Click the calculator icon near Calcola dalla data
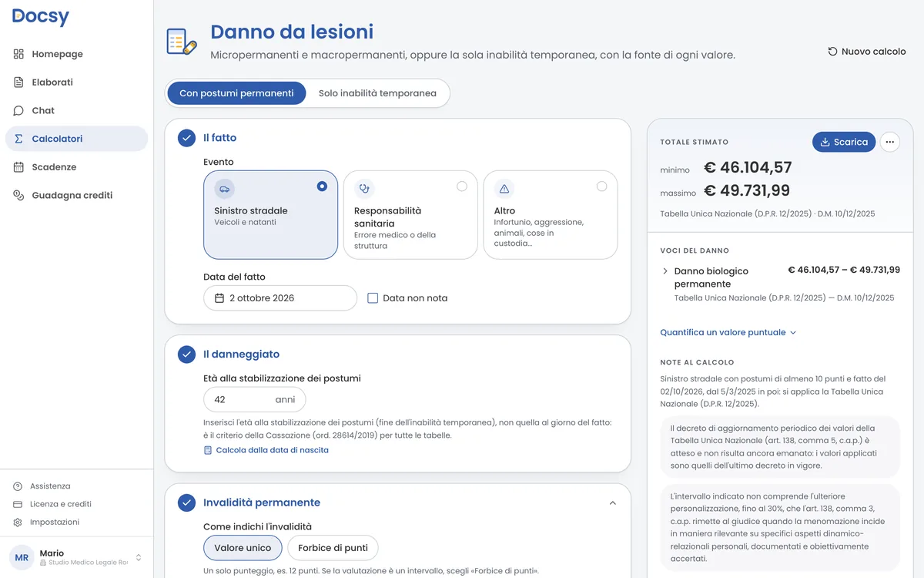Image resolution: width=924 pixels, height=578 pixels. [208, 450]
